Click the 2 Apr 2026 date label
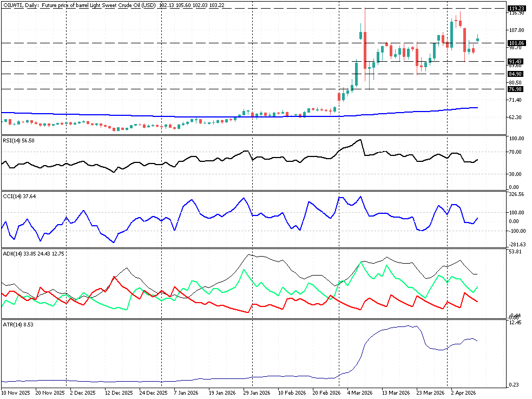Screen dimensions: 532x399 tap(463, 393)
